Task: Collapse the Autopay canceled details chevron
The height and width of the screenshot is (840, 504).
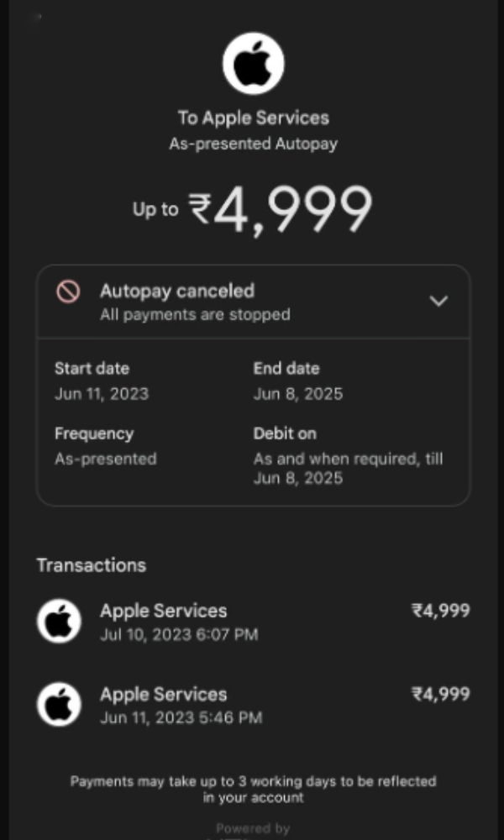Action: coord(438,301)
